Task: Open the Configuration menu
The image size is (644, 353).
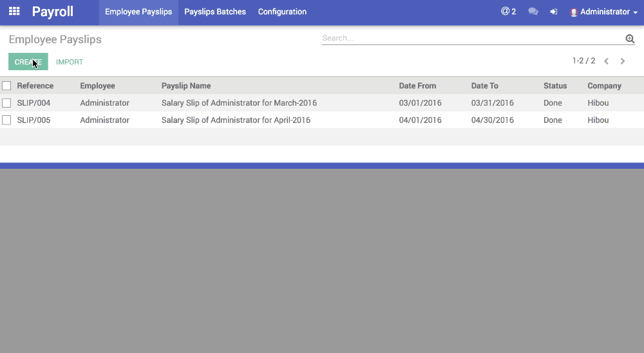Action: click(x=282, y=12)
